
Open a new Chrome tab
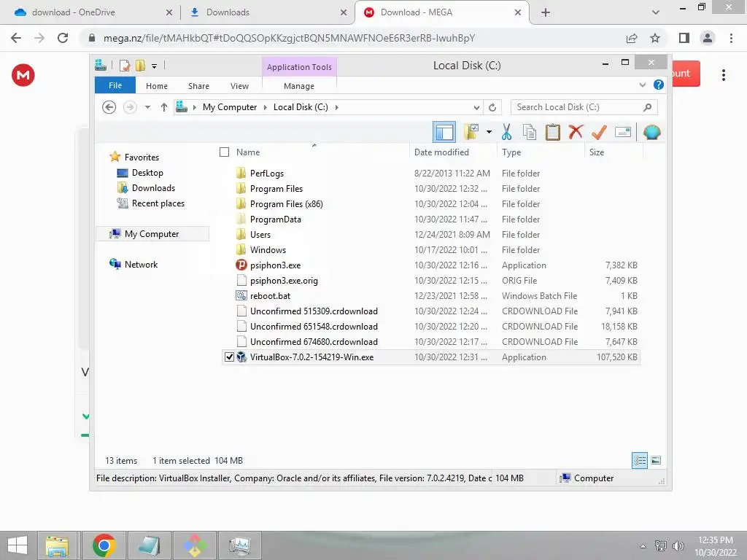546,12
